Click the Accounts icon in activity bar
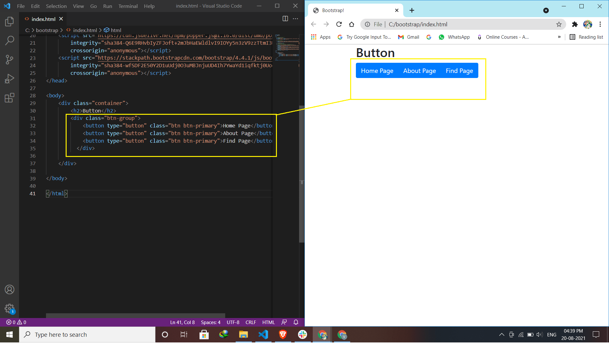Viewport: 609px width, 364px height. pyautogui.click(x=10, y=289)
